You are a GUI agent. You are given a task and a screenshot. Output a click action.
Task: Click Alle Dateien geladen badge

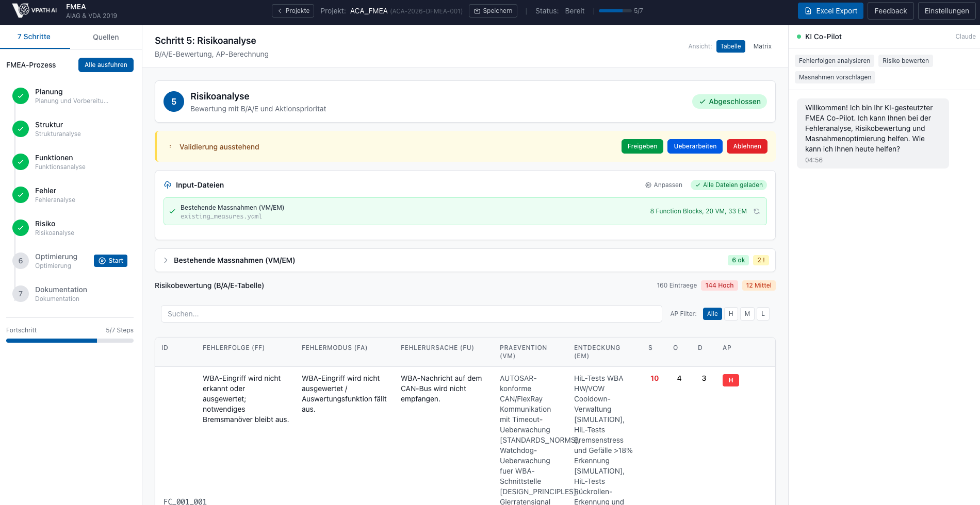pos(728,185)
